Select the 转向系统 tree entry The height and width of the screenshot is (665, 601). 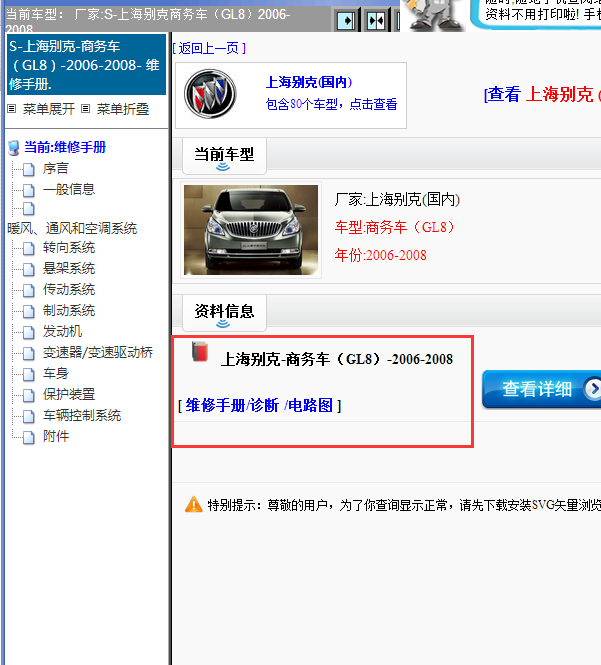69,248
